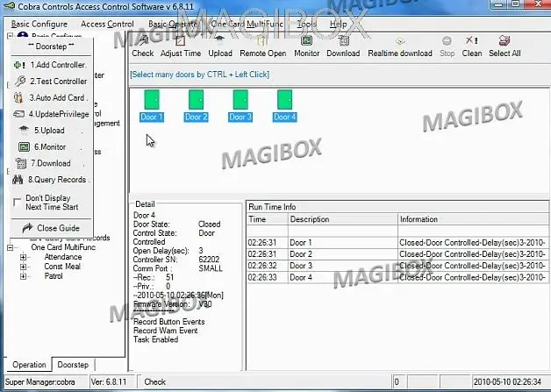The height and width of the screenshot is (392, 551).
Task: Click the Stop toolbar icon
Action: (x=447, y=41)
